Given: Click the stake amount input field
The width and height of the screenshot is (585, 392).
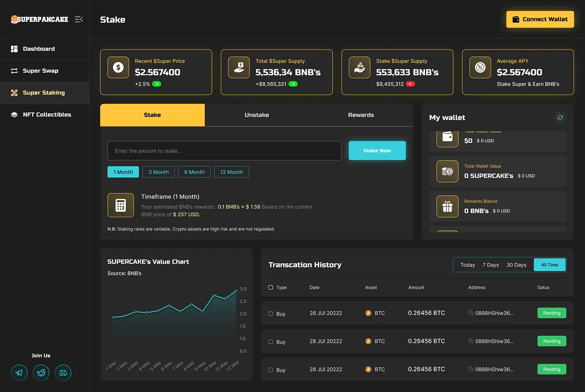Looking at the screenshot, I should coord(224,151).
